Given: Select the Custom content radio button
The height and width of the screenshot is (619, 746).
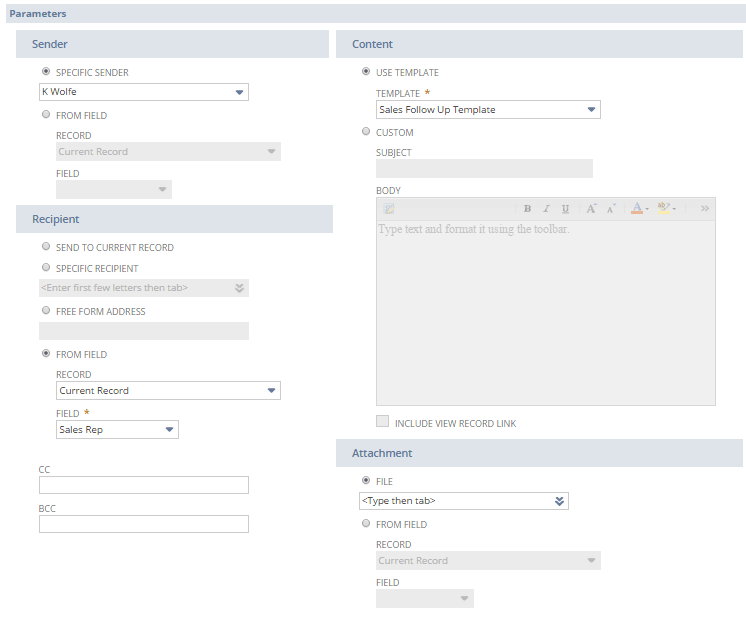Looking at the screenshot, I should pyautogui.click(x=366, y=132).
